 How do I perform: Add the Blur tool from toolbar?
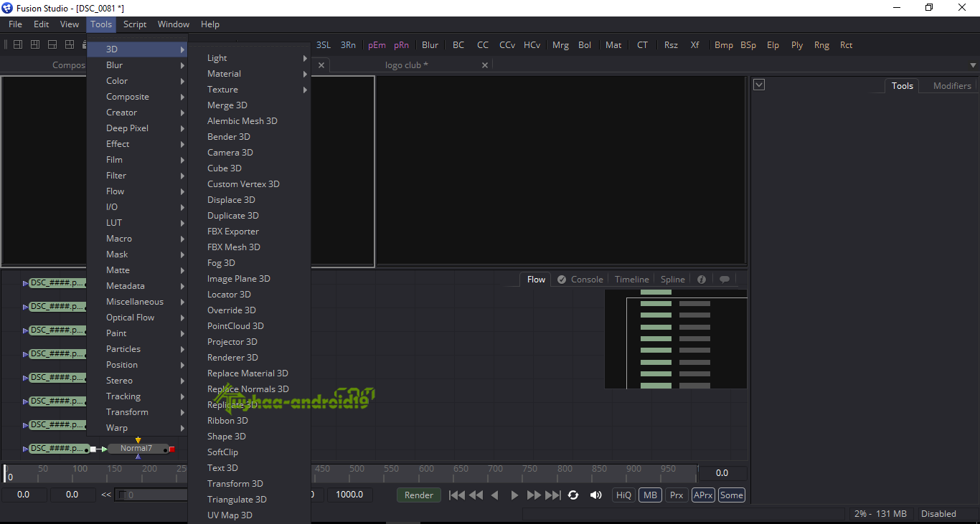pos(430,44)
